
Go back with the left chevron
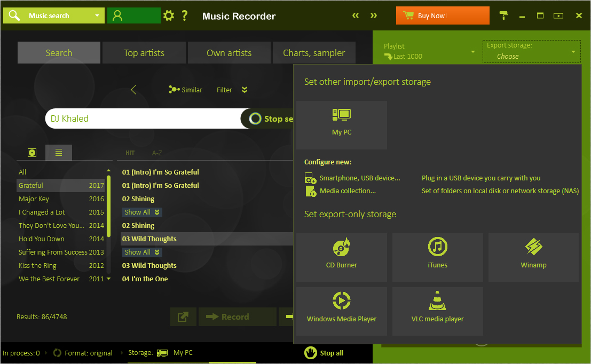click(x=133, y=90)
